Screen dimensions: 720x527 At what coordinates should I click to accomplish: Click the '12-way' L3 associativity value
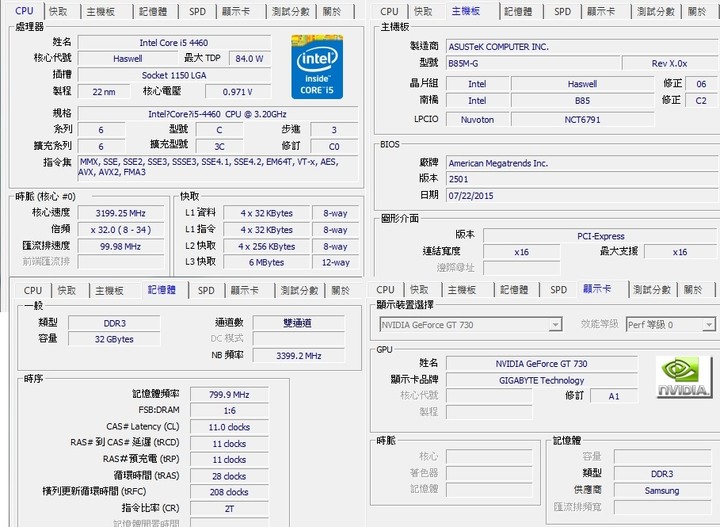(x=335, y=263)
